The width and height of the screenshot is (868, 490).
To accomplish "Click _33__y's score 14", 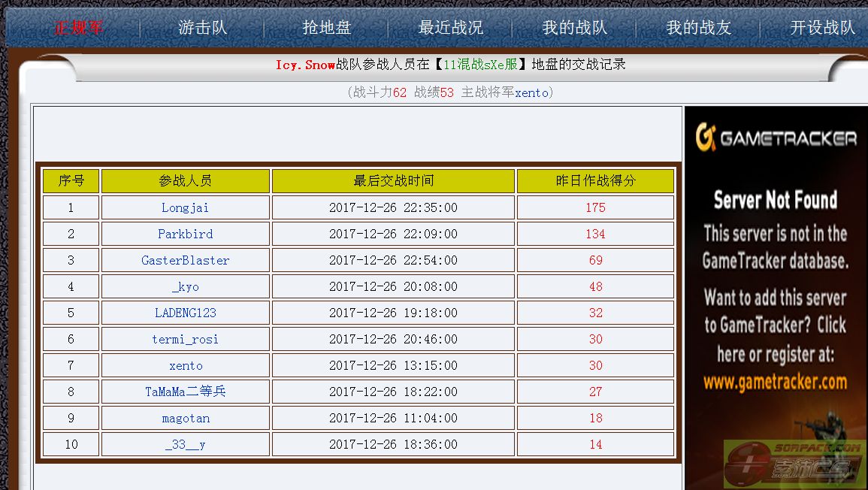I will (x=596, y=445).
